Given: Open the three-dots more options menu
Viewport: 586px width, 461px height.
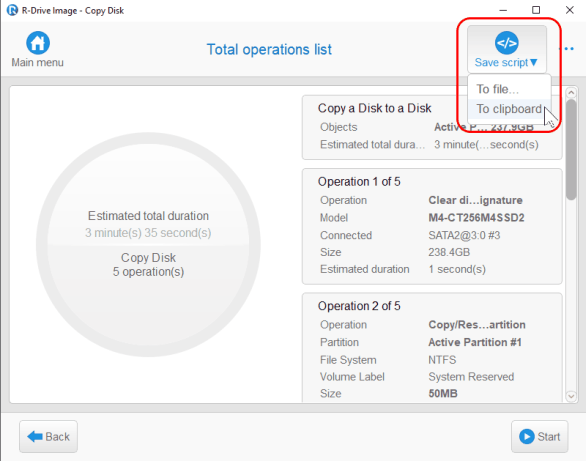Looking at the screenshot, I should point(569,49).
